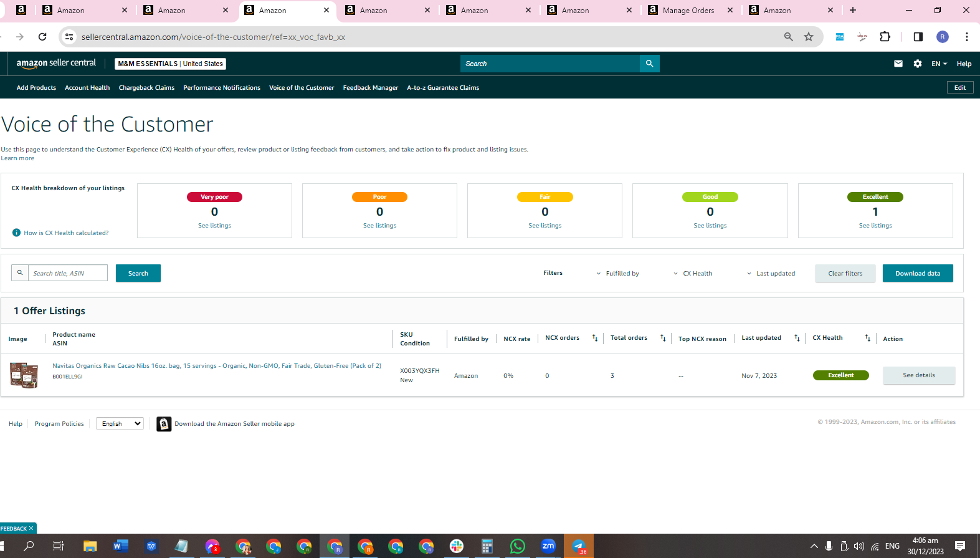Image resolution: width=980 pixels, height=558 pixels.
Task: View site information icon in address bar
Action: pos(69,37)
